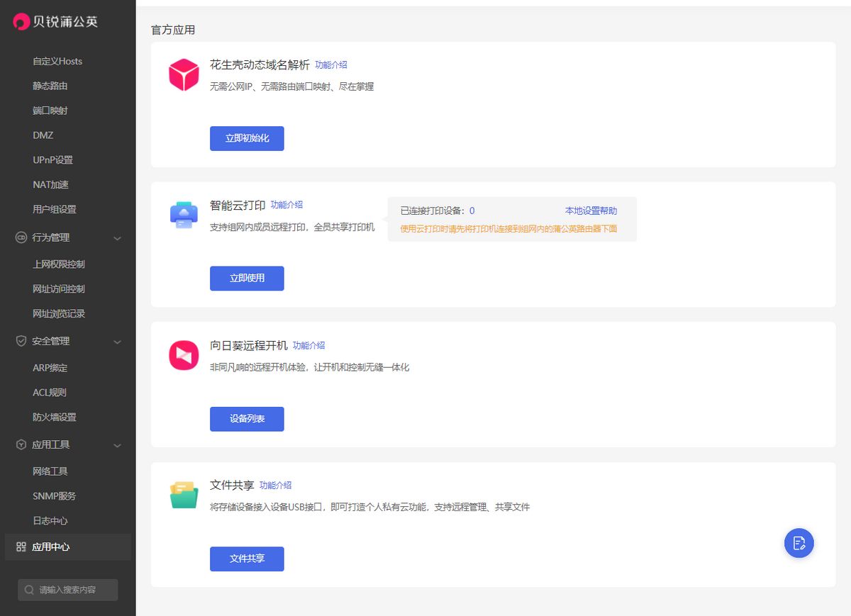Click the 智能云打印 title
Image resolution: width=851 pixels, height=616 pixels.
pos(238,205)
